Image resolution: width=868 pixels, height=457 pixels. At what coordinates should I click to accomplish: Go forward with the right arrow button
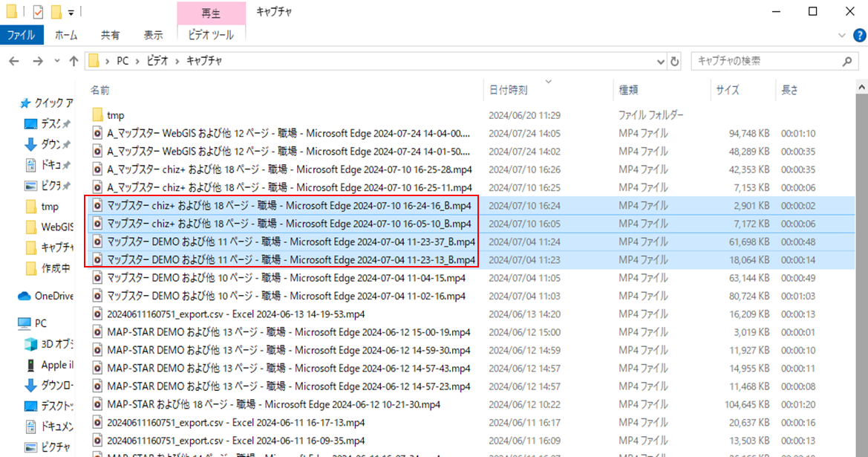pyautogui.click(x=38, y=61)
